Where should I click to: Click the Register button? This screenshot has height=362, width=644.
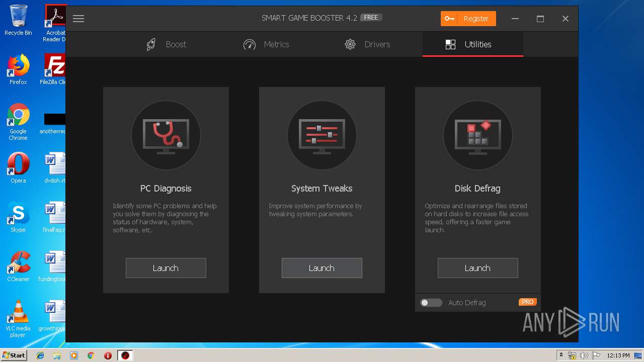pyautogui.click(x=468, y=19)
